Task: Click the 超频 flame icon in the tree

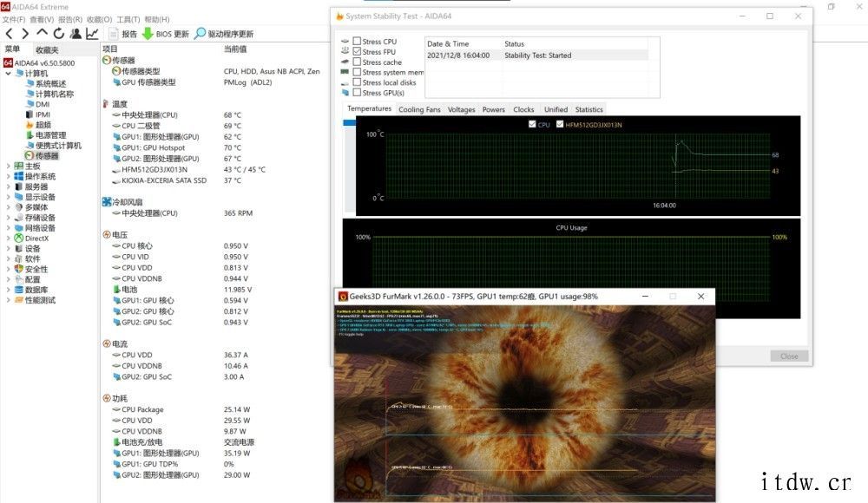Action: (x=30, y=125)
